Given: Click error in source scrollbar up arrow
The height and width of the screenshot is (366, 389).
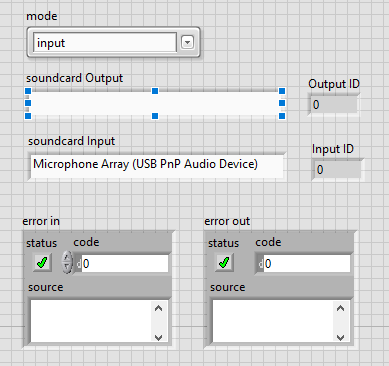Looking at the screenshot, I should [159, 308].
